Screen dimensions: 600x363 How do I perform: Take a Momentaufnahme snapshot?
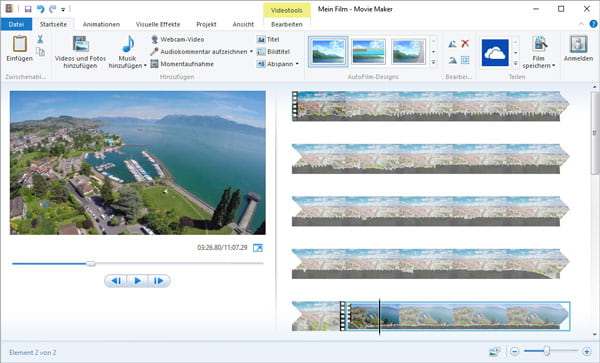[x=182, y=64]
